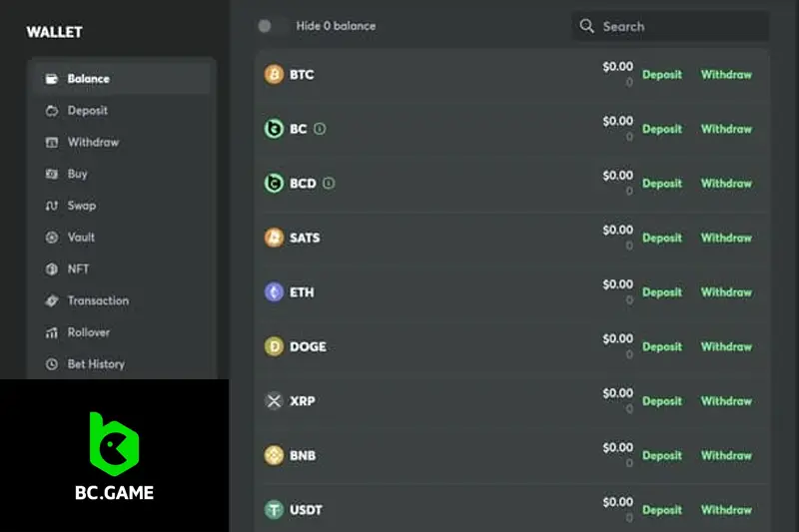Open the Balance menu item
This screenshot has width=799, height=532.
point(122,79)
